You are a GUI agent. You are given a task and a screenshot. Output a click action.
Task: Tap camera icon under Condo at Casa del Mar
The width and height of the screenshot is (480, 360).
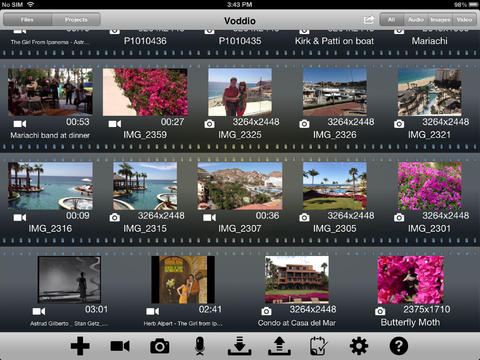(x=266, y=311)
